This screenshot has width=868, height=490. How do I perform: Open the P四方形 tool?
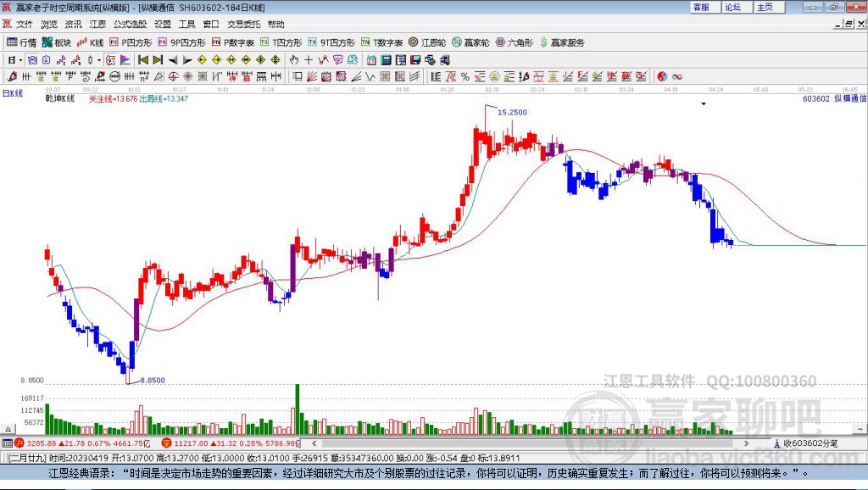tap(131, 42)
